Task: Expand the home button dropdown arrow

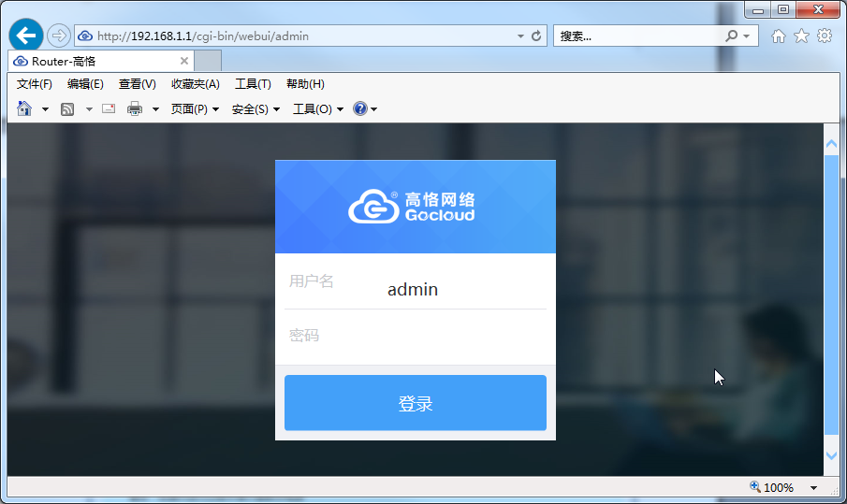Action: click(45, 109)
